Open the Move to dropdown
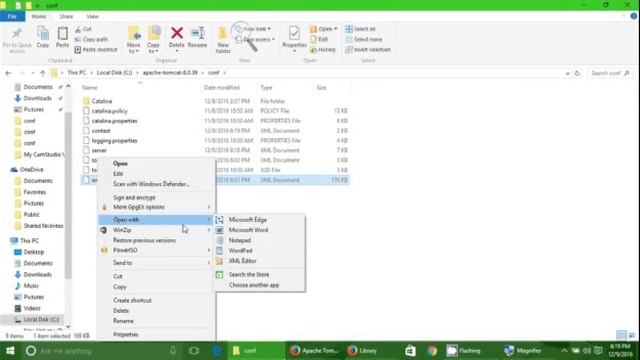The width and height of the screenshot is (640, 360). (x=133, y=40)
